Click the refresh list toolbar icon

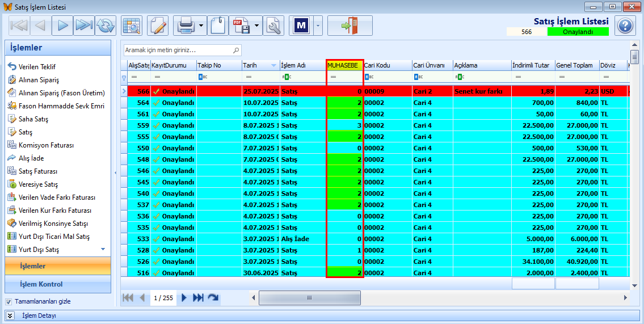(x=106, y=26)
